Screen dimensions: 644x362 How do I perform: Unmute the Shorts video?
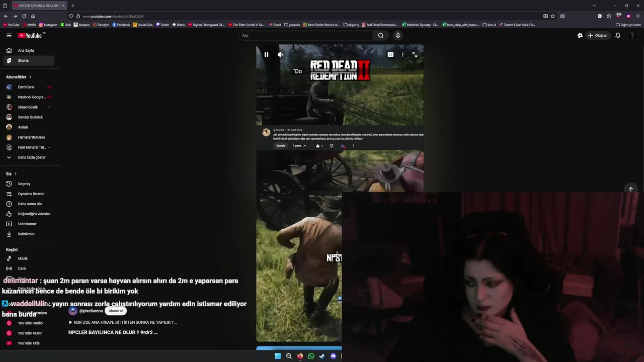point(281,54)
